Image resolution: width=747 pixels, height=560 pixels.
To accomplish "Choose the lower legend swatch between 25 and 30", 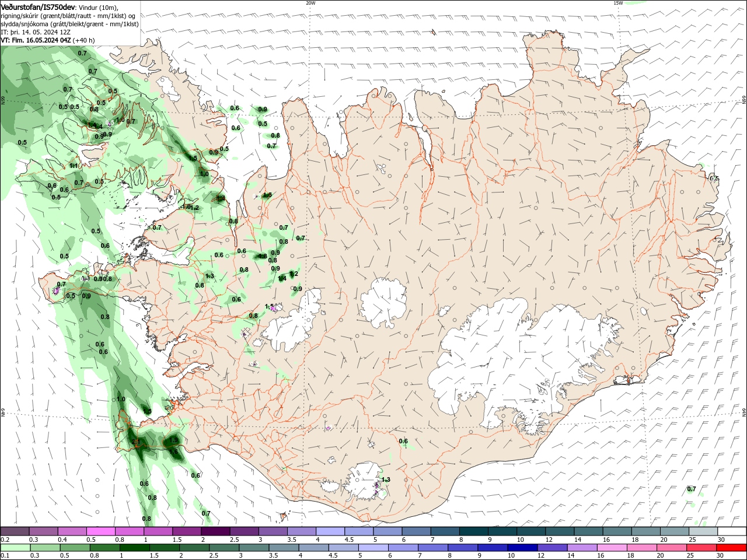I will (701, 548).
